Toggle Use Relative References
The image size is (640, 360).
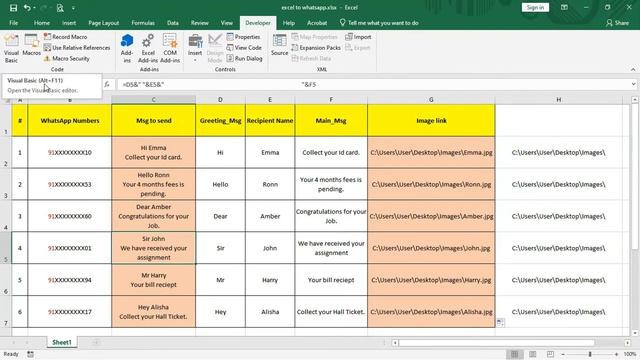(77, 48)
